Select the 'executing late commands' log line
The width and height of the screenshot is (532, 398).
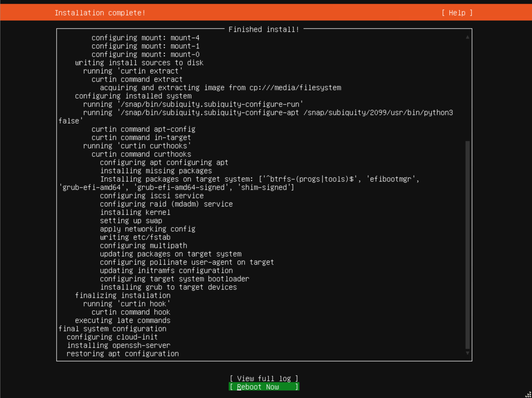(122, 320)
